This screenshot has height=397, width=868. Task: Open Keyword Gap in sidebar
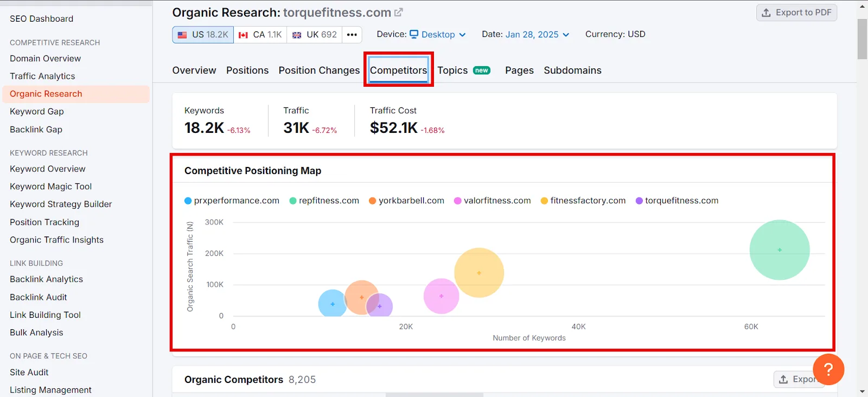coord(37,112)
